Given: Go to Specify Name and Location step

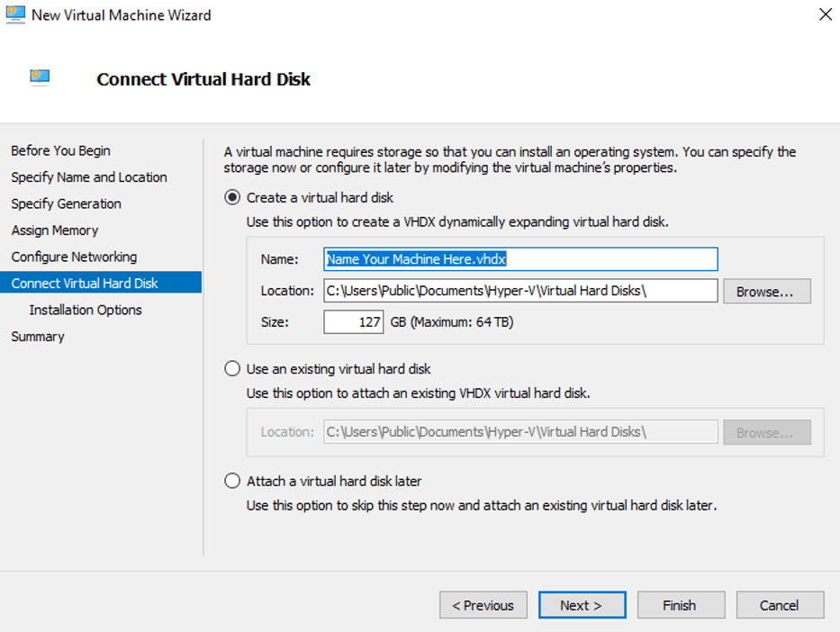Looking at the screenshot, I should click(x=88, y=177).
